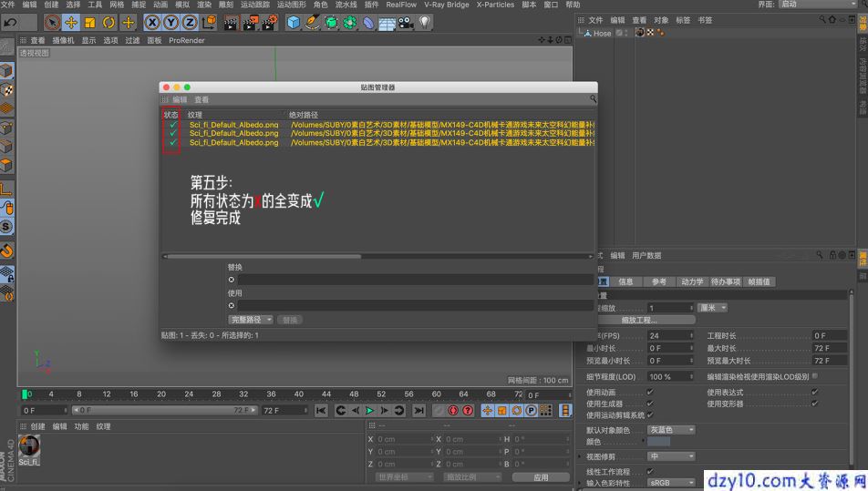Toggle the 使用变形器 checkbox
Screen dimensions: 868x491
coord(815,404)
